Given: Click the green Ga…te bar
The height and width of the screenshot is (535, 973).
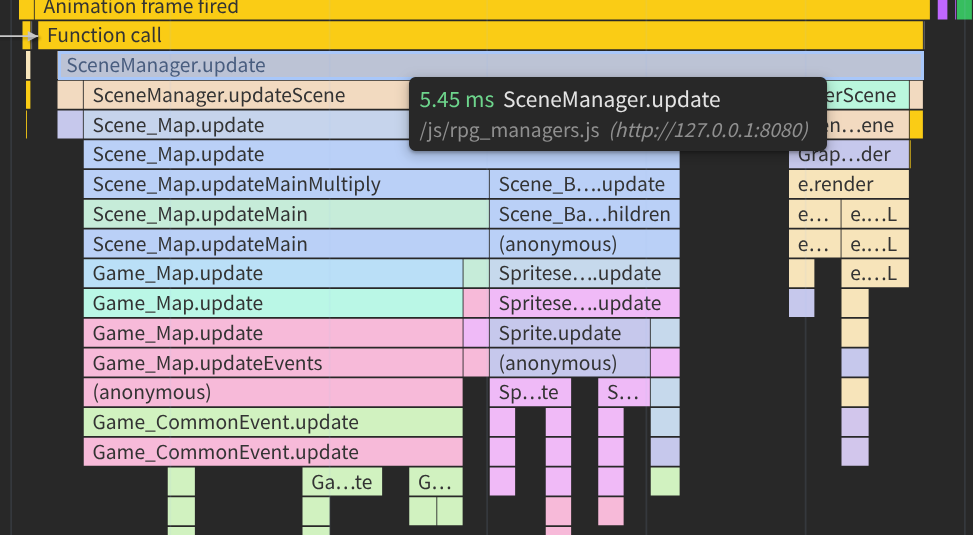Looking at the screenshot, I should [x=342, y=482].
